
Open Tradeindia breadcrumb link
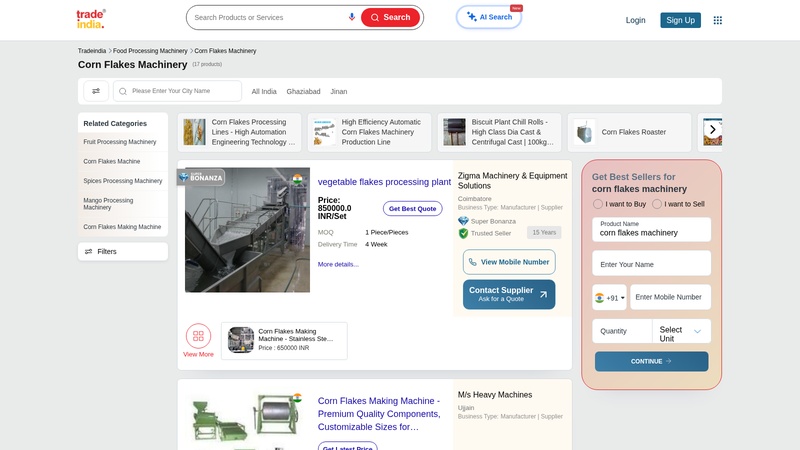pos(92,51)
